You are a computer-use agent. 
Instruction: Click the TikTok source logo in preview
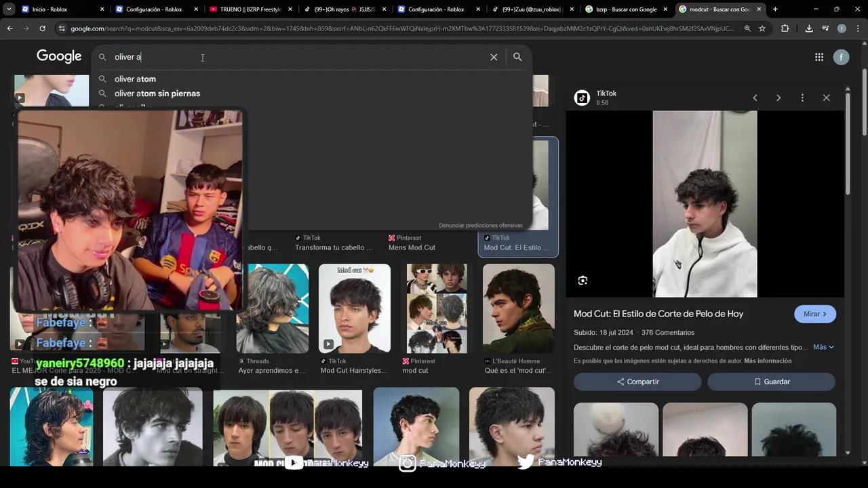[582, 98]
